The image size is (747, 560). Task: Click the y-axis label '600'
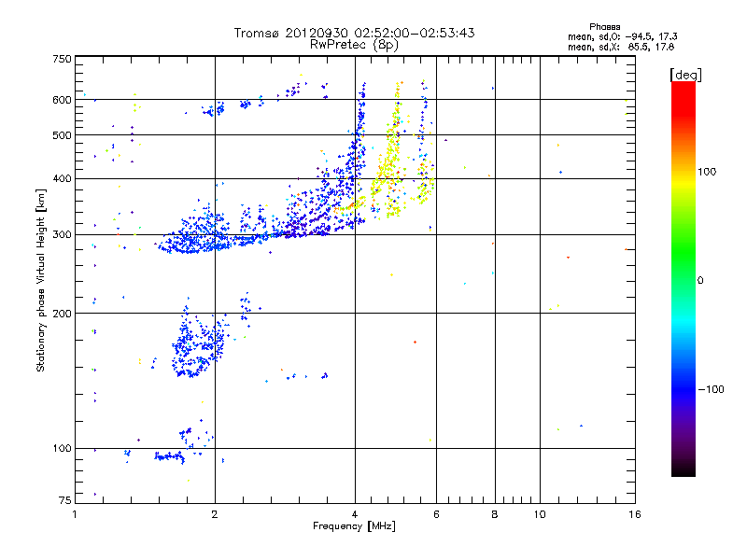pos(62,100)
